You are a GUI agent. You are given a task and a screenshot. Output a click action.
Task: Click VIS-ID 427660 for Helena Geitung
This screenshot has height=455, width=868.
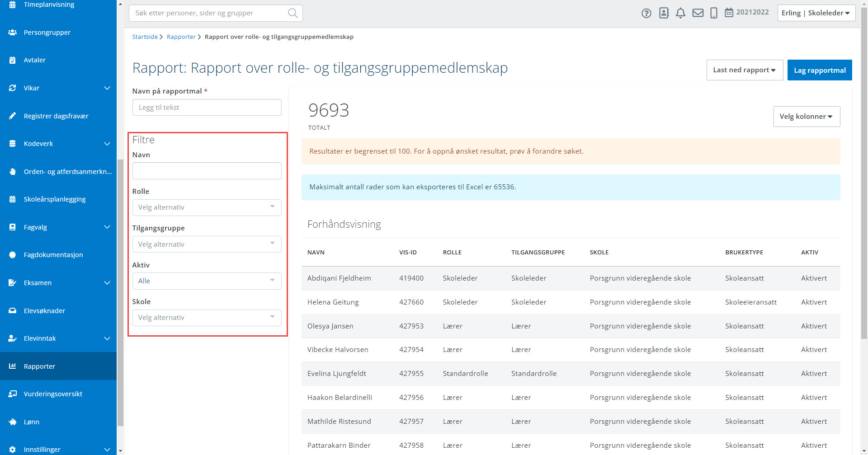coord(411,302)
